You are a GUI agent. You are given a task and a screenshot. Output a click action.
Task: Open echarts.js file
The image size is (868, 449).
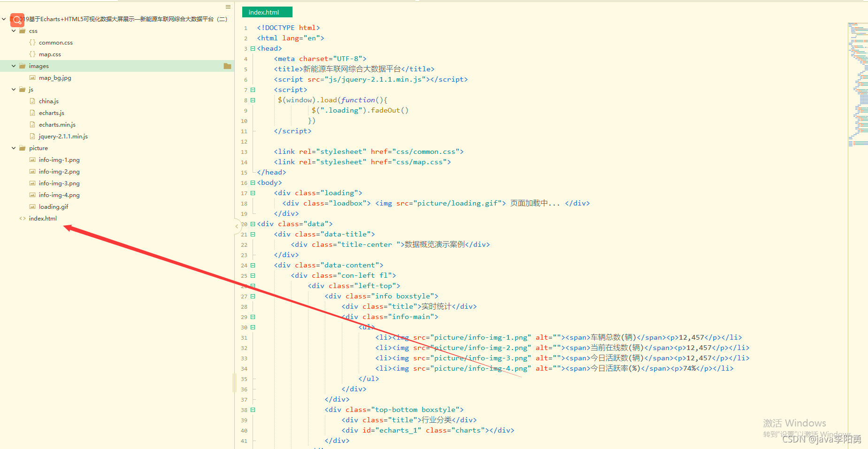click(52, 113)
